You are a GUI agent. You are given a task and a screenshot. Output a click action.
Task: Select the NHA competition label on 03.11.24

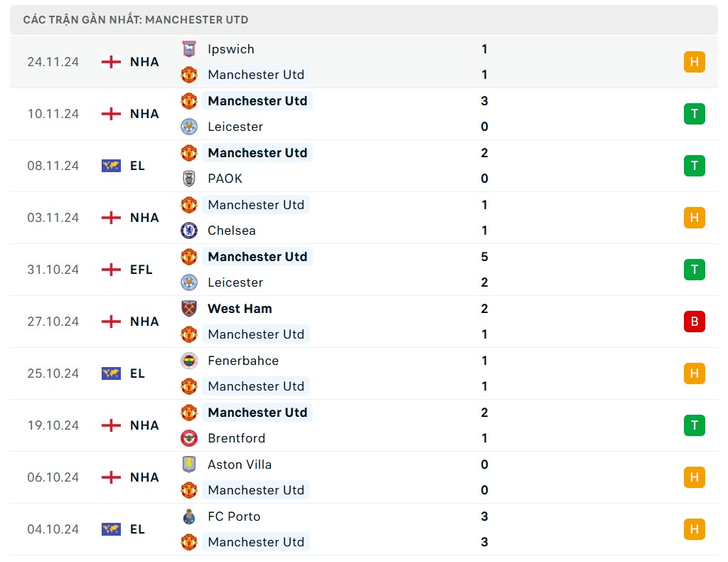point(144,218)
